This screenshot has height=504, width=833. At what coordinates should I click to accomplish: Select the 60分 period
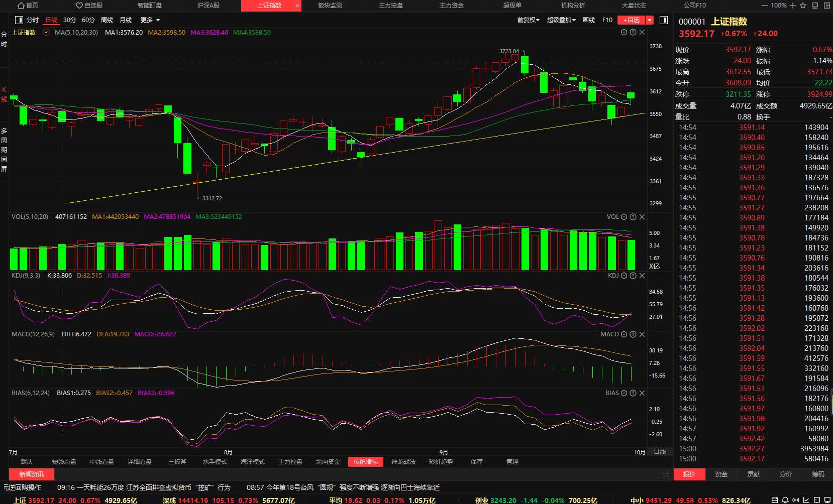[x=88, y=20]
